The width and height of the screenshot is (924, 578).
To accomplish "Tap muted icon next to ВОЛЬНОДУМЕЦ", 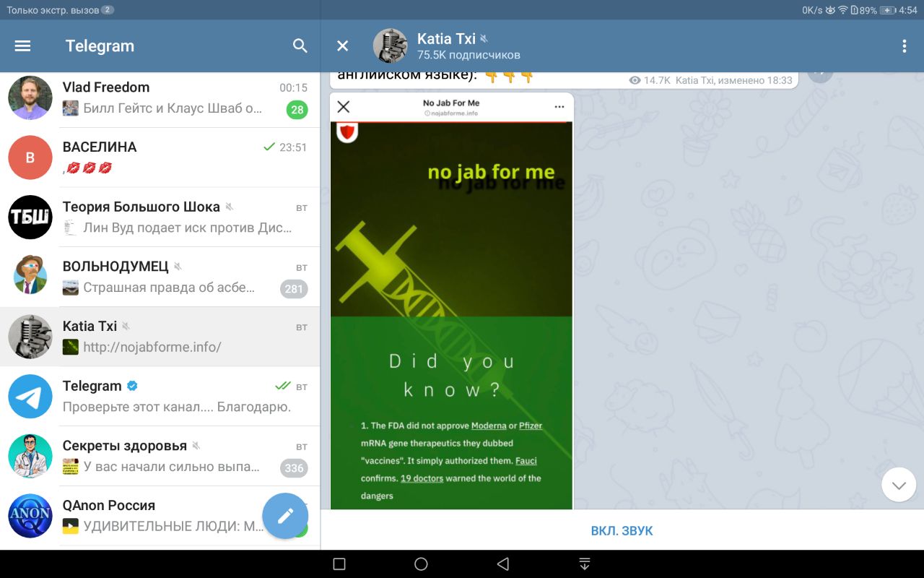I will tap(178, 267).
